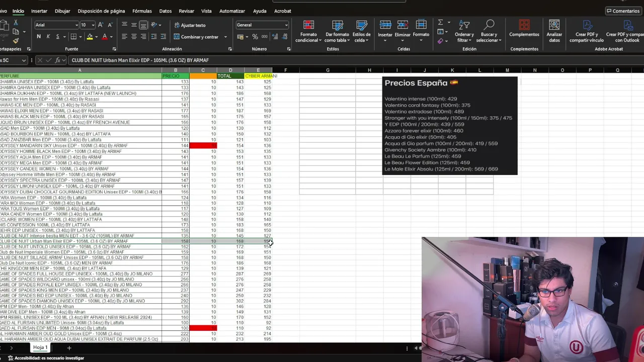Center cell text horizontally
Viewport: 644px width, 362px height.
pyautogui.click(x=134, y=37)
